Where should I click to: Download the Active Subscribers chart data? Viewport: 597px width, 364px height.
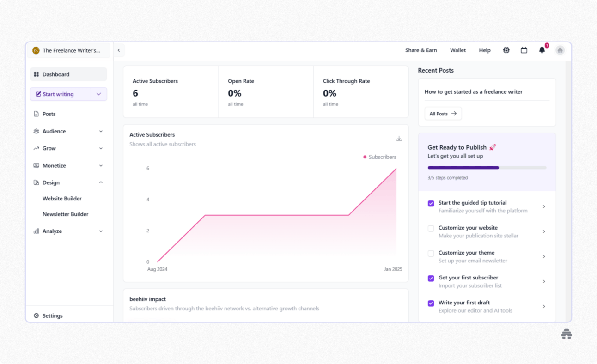(399, 138)
